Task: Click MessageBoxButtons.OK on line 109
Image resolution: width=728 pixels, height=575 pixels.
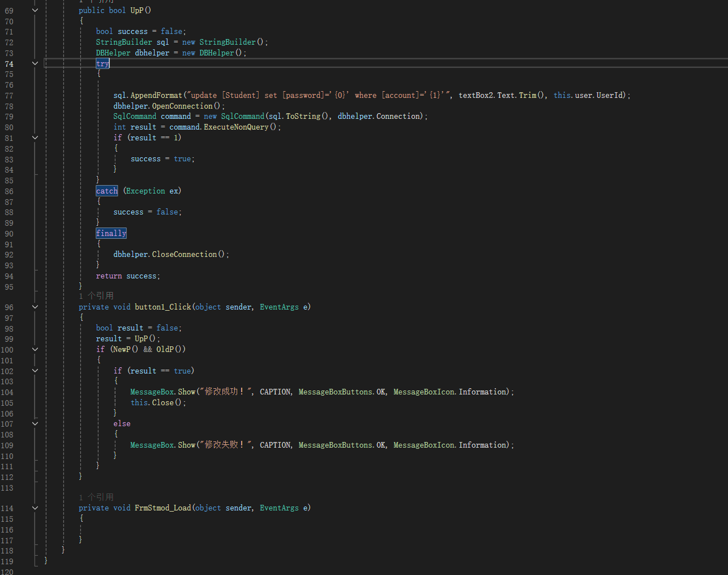Action: pos(341,445)
